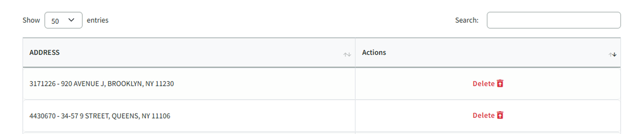Viewport: 644px width, 134px height.
Task: Click the ID number 4430670 in second row
Action: tap(42, 116)
